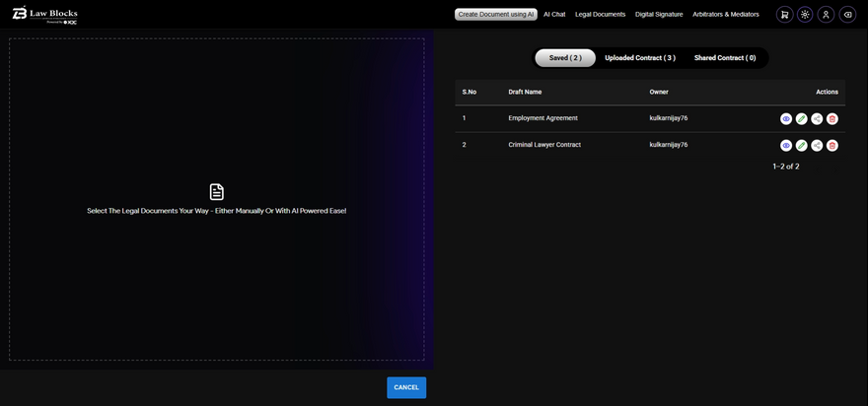868x406 pixels.
Task: Switch to the Shared Contract tab
Action: [x=725, y=58]
